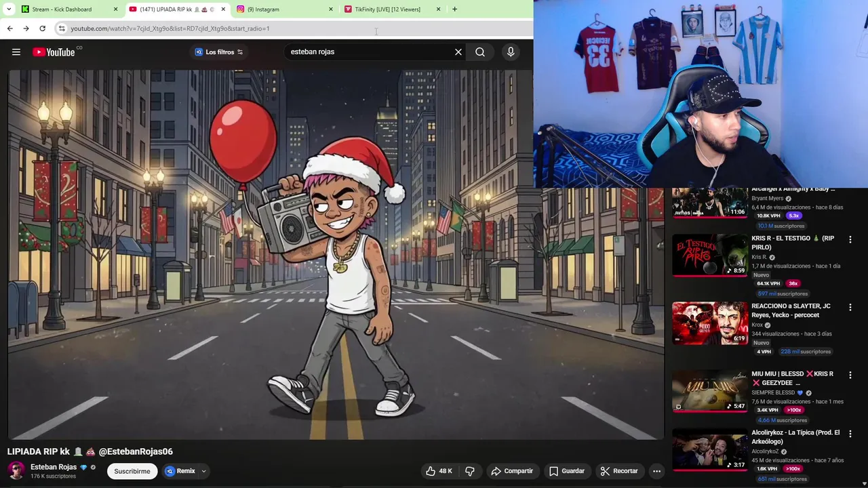Screen dimensions: 868x488
Task: Open a new browser tab with plus
Action: pyautogui.click(x=454, y=9)
